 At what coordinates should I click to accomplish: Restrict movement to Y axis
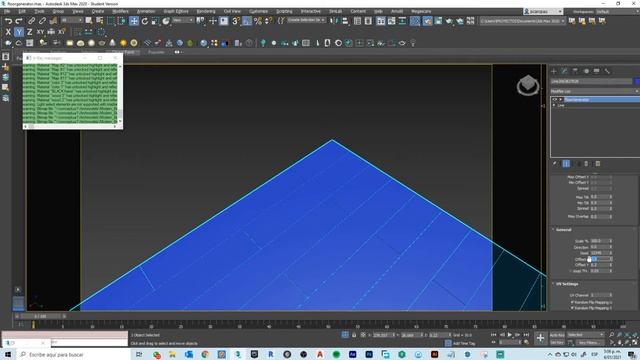[x=19, y=32]
